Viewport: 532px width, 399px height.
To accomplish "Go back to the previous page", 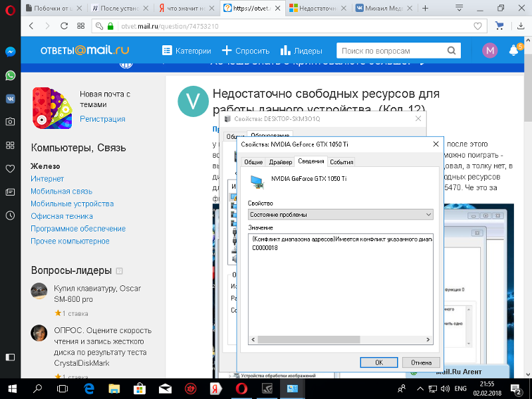I will tap(31, 26).
